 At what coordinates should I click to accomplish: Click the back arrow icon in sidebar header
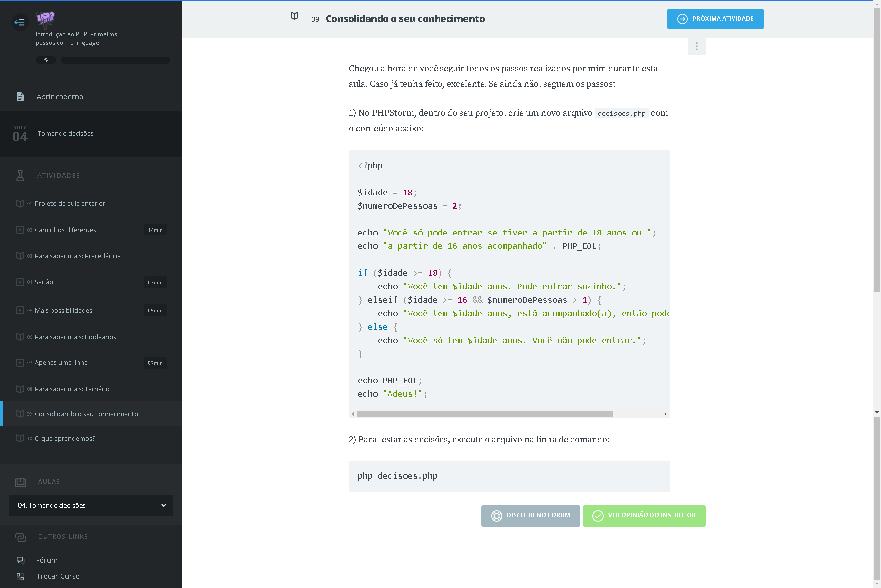pyautogui.click(x=20, y=22)
